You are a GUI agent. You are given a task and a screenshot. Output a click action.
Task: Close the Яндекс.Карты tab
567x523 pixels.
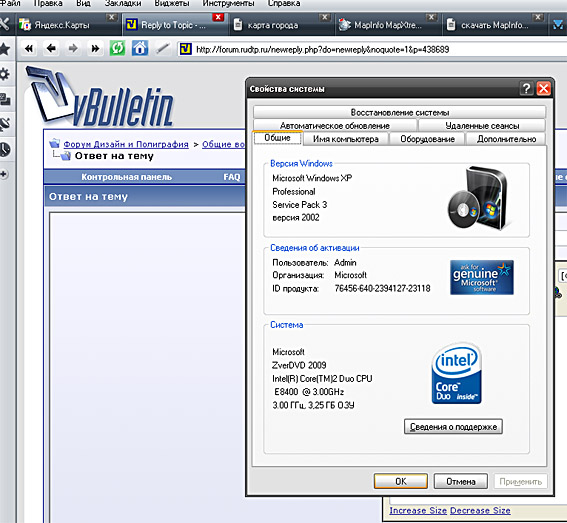click(111, 17)
